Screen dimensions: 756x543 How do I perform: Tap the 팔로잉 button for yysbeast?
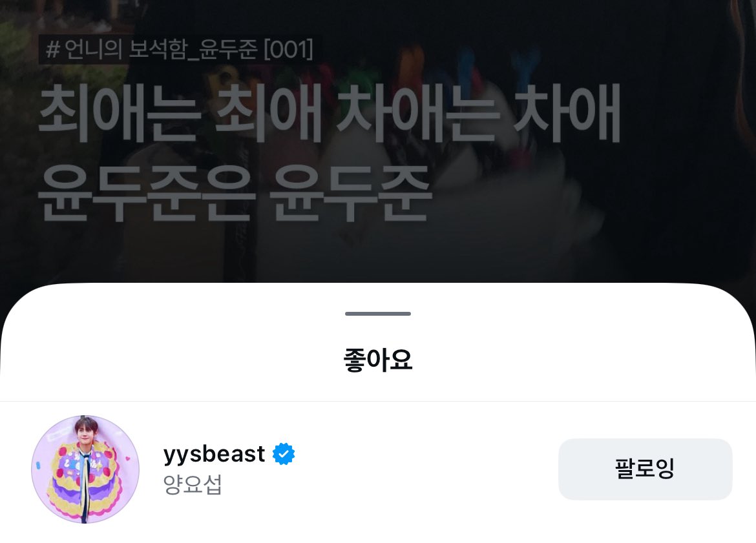click(645, 469)
